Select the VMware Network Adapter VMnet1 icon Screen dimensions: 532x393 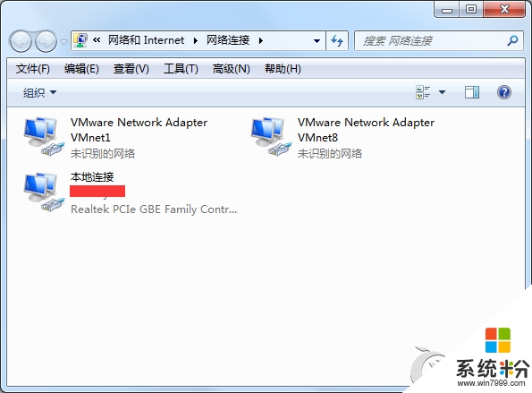coord(44,137)
